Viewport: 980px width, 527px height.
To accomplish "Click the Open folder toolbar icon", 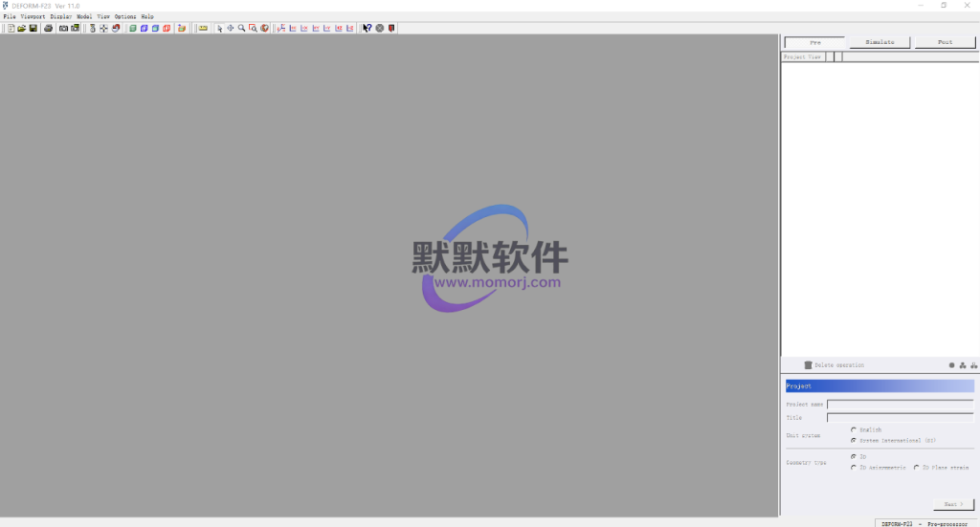I will coord(22,29).
